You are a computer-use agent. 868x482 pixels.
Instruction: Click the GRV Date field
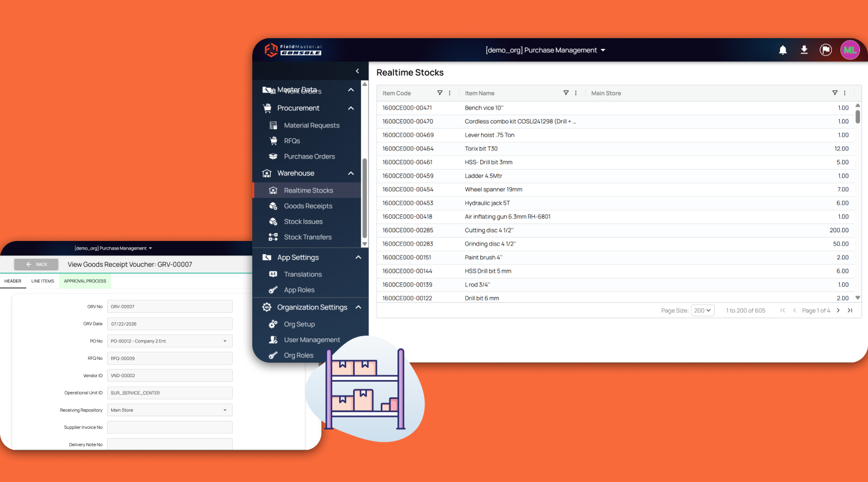pyautogui.click(x=170, y=324)
